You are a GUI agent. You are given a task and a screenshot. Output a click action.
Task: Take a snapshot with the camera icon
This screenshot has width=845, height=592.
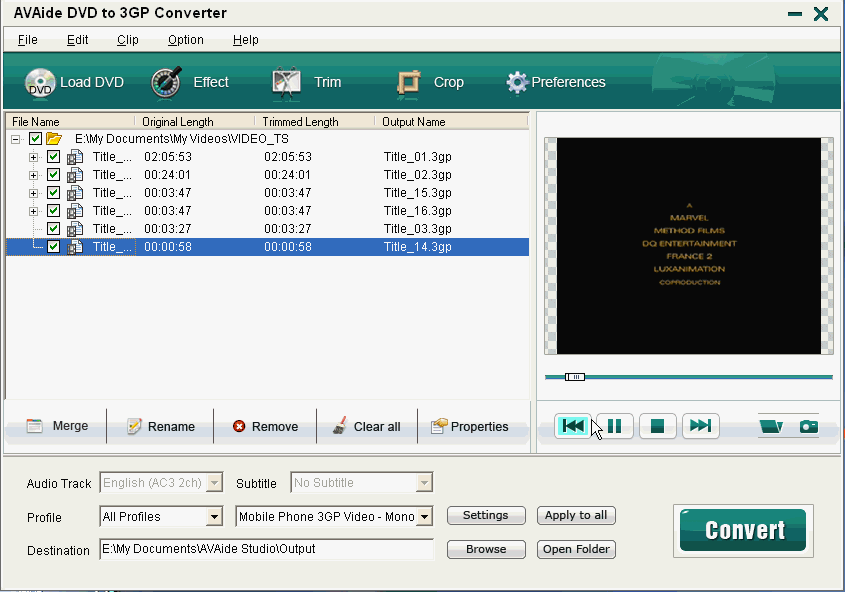coord(808,426)
